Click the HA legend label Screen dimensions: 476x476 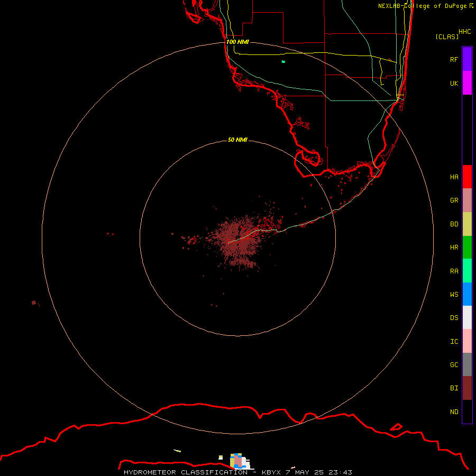[x=454, y=177]
